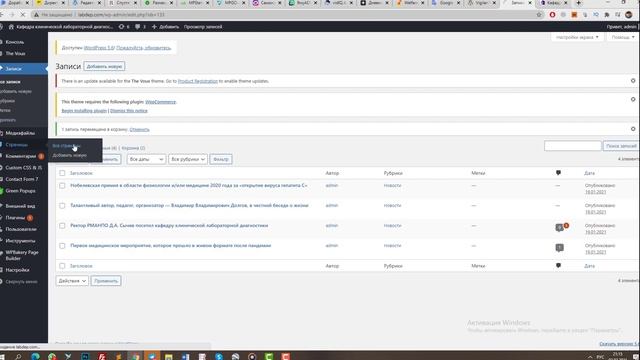Open the Плагины plugins menu

[x=16, y=218]
